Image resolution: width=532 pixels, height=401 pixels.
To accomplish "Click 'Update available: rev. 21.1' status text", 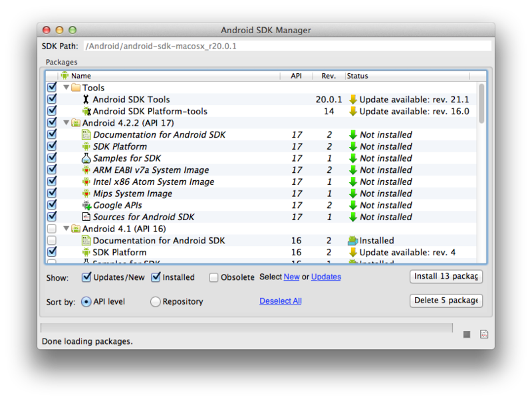I will [414, 99].
